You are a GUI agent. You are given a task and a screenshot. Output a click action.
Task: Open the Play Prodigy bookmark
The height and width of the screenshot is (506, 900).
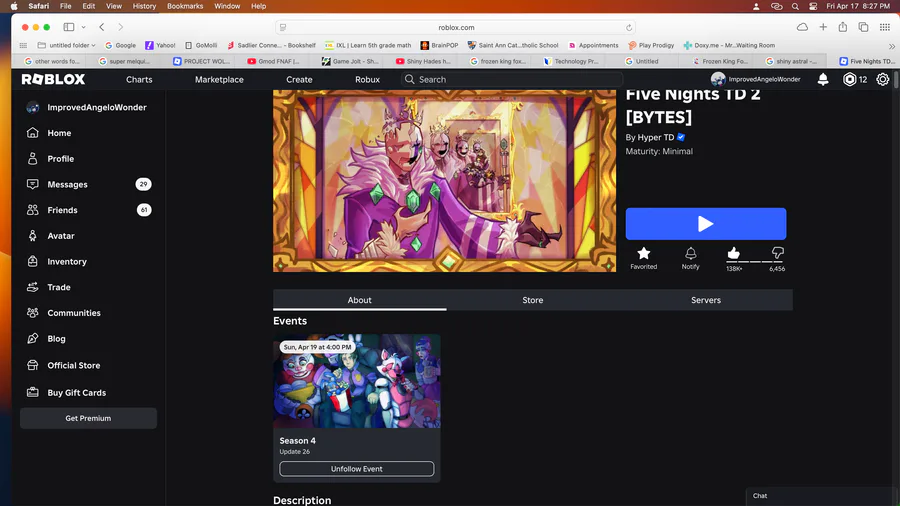point(651,45)
